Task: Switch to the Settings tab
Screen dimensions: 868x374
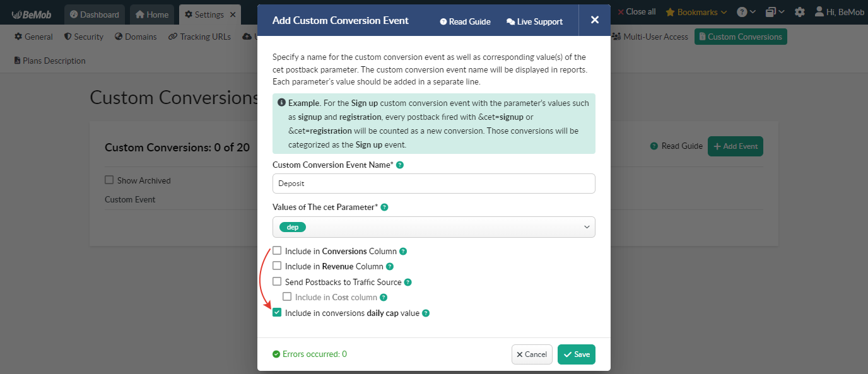Action: coord(209,13)
